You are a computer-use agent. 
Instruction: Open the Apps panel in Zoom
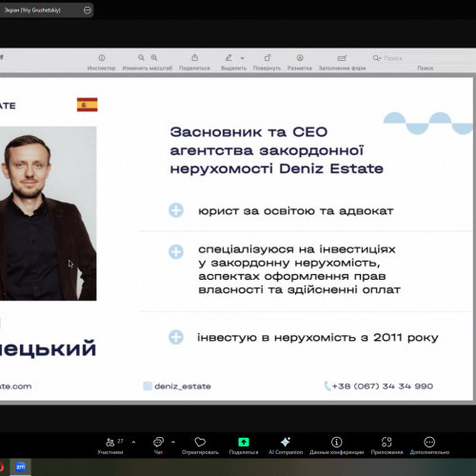pyautogui.click(x=387, y=446)
